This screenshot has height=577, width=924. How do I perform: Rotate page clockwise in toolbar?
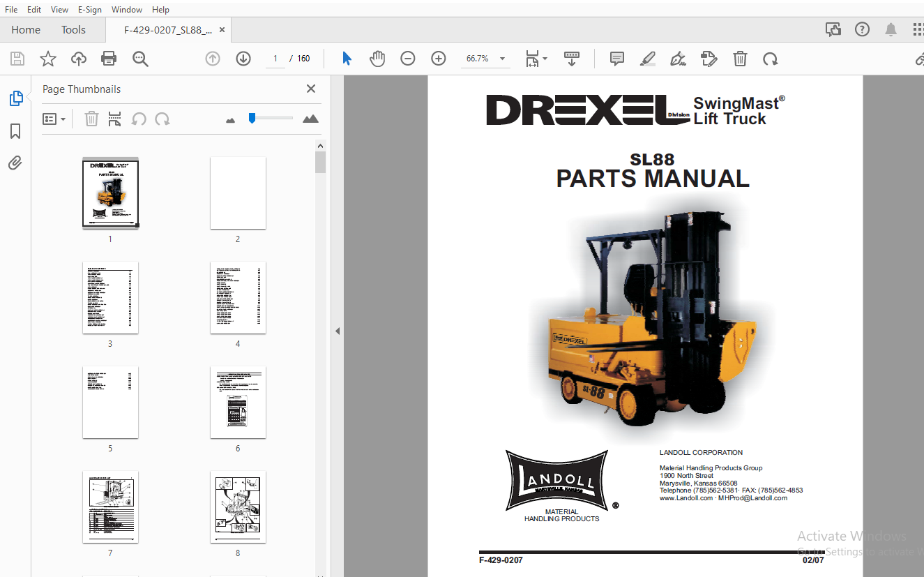[x=771, y=59]
